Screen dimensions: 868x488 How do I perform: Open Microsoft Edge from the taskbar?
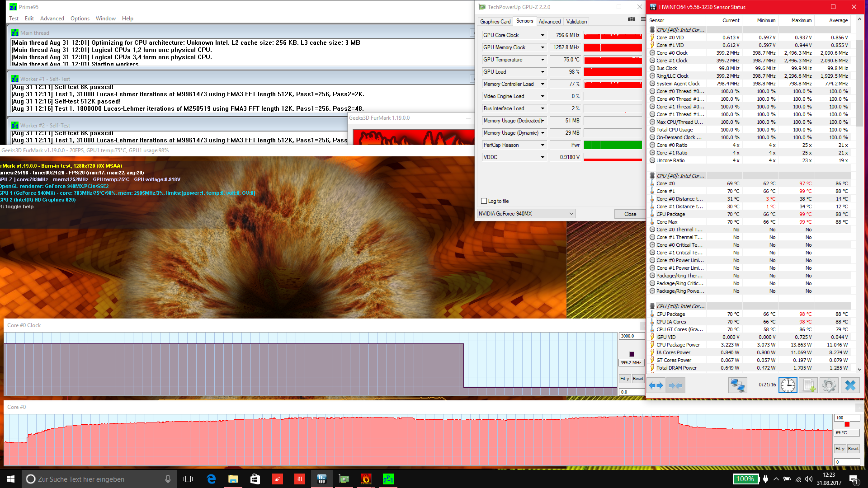point(211,479)
